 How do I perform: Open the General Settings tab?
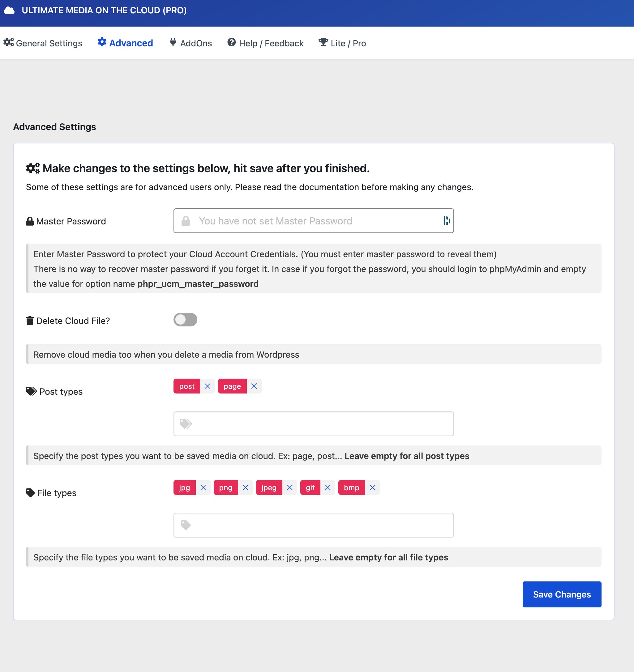click(43, 43)
